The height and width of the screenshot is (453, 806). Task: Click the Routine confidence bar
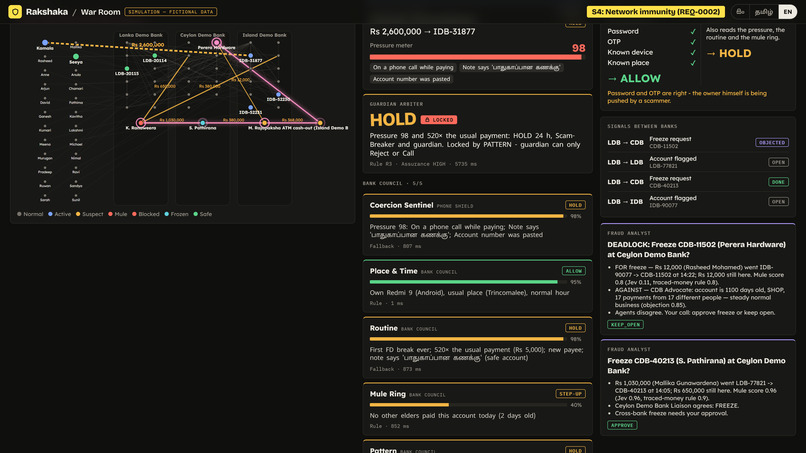tap(467, 339)
